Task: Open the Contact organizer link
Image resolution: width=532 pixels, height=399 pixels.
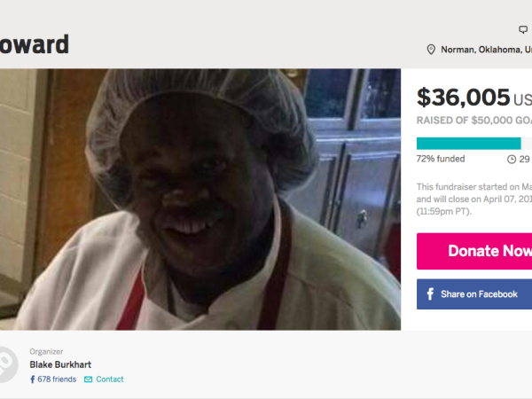Action: tap(110, 379)
